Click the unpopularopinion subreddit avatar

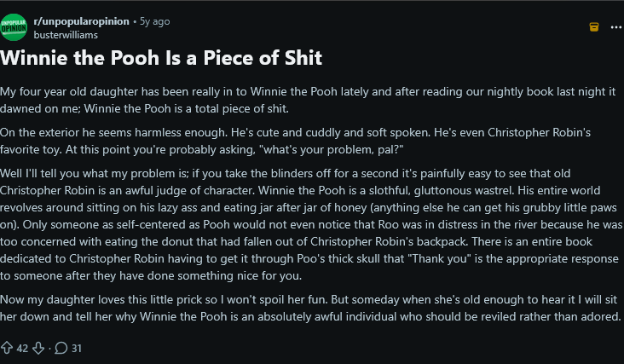click(x=14, y=26)
